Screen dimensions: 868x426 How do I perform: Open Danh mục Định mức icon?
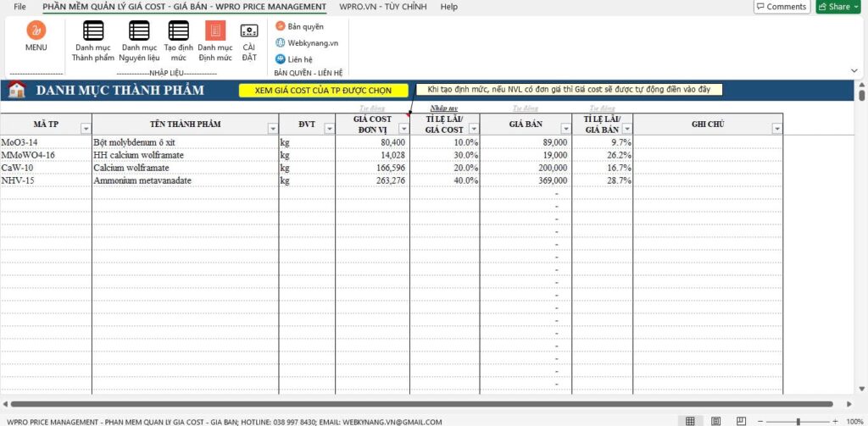[215, 31]
